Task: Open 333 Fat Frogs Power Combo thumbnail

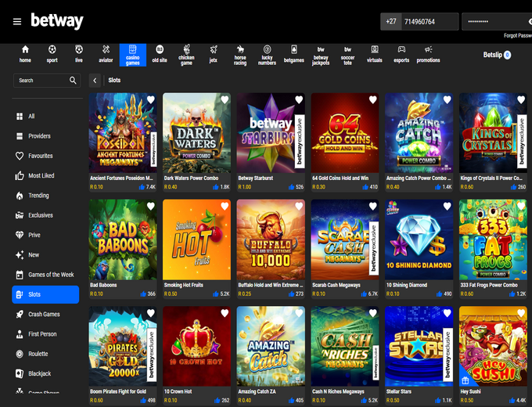Action: 493,240
